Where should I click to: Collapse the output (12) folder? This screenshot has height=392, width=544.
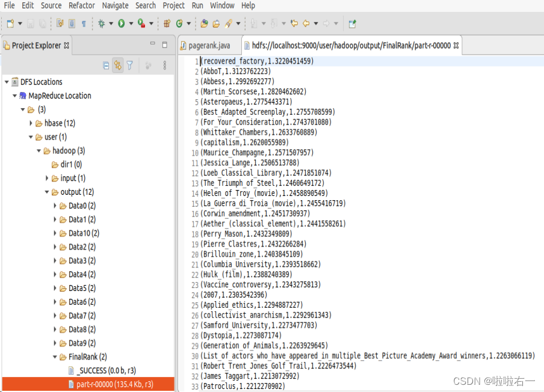click(46, 192)
